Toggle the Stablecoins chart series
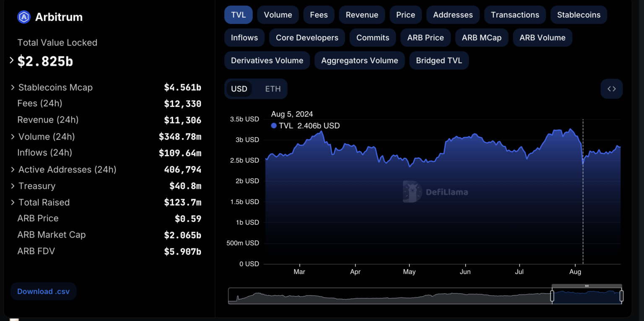This screenshot has width=644, height=321. pyautogui.click(x=579, y=15)
